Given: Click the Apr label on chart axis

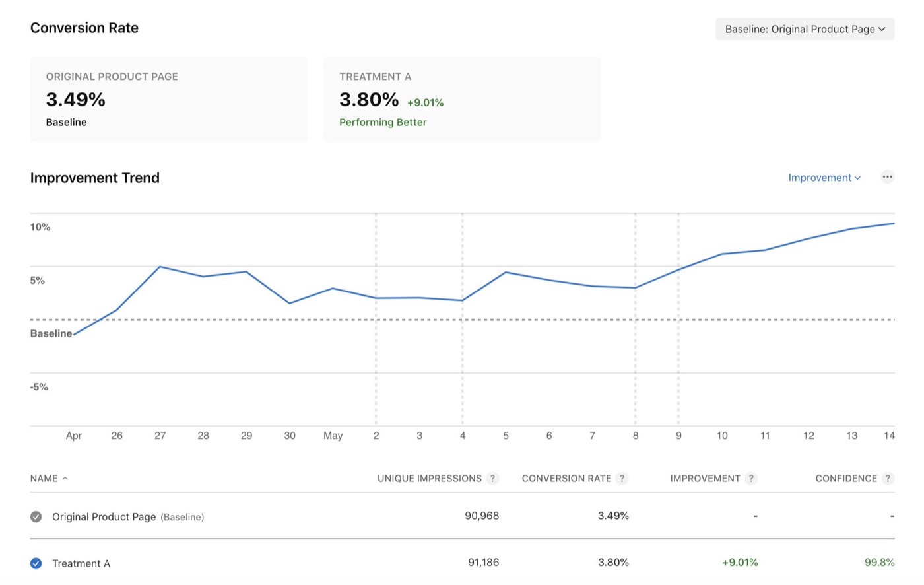Looking at the screenshot, I should (x=73, y=436).
